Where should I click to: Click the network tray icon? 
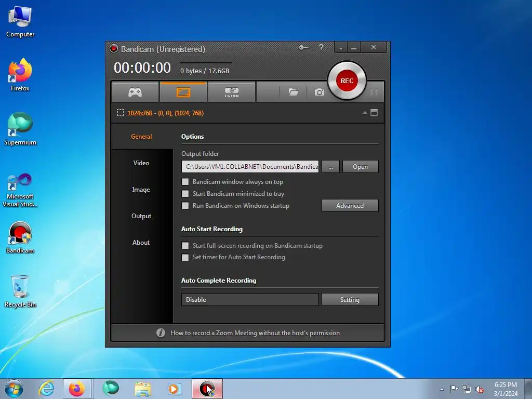point(467,389)
